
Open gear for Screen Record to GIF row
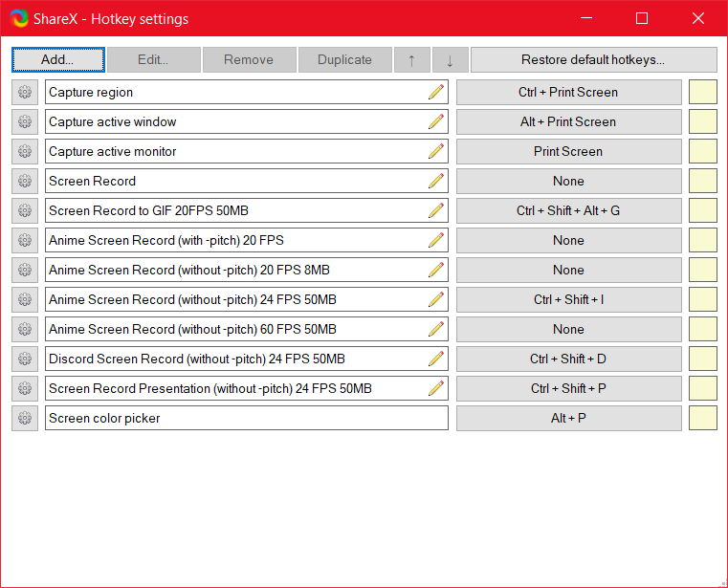tap(25, 210)
